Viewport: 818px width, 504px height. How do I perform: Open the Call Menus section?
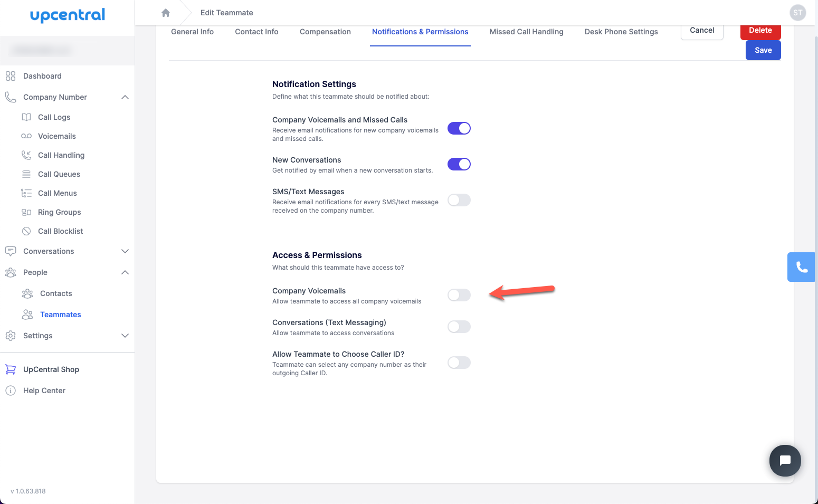pos(57,193)
